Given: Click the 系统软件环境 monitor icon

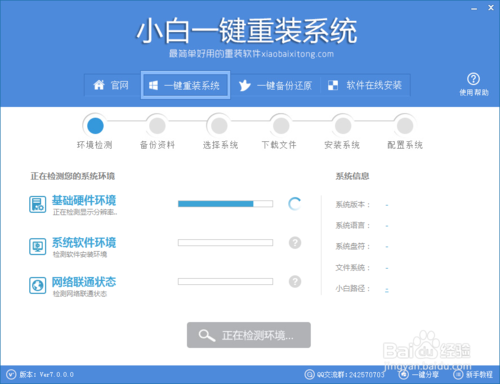Looking at the screenshot, I should coord(37,247).
